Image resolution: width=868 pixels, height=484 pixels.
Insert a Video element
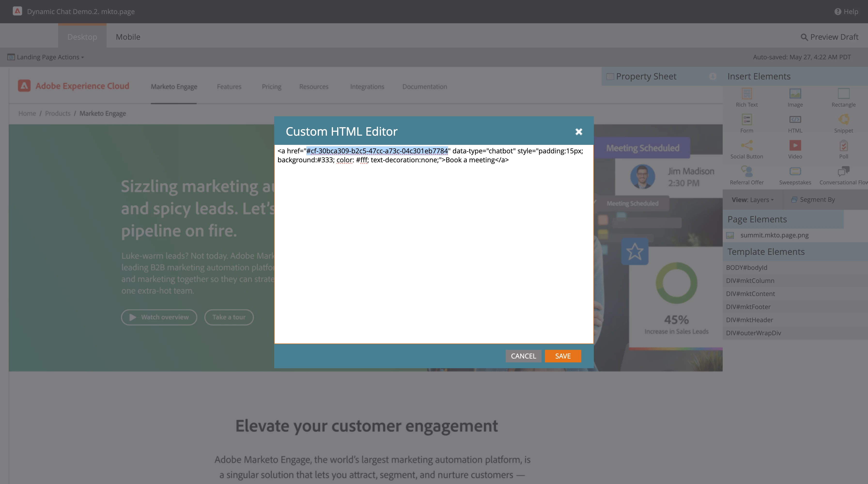click(x=795, y=146)
